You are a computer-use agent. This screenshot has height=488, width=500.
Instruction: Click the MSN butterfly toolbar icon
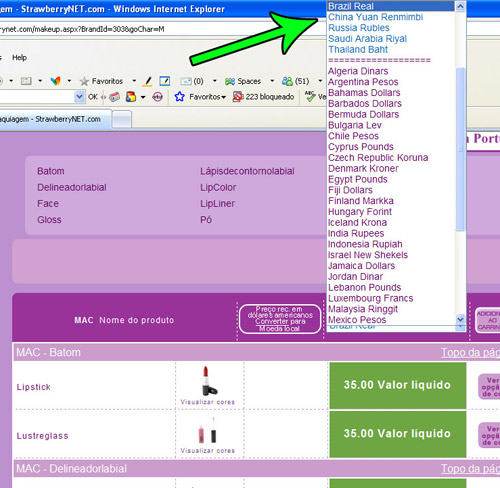coord(55,81)
